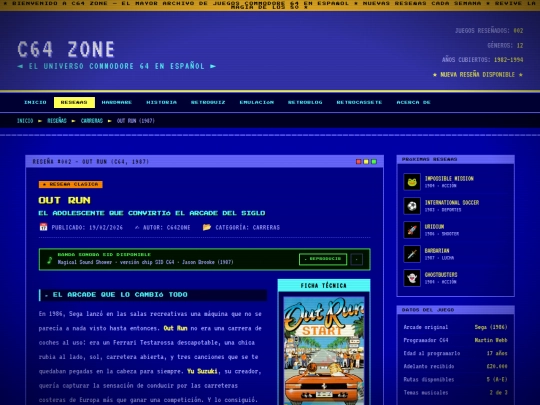Viewport: 540px width, 405px height.
Task: Click the Géneros: 12 stat
Action: 505,45
